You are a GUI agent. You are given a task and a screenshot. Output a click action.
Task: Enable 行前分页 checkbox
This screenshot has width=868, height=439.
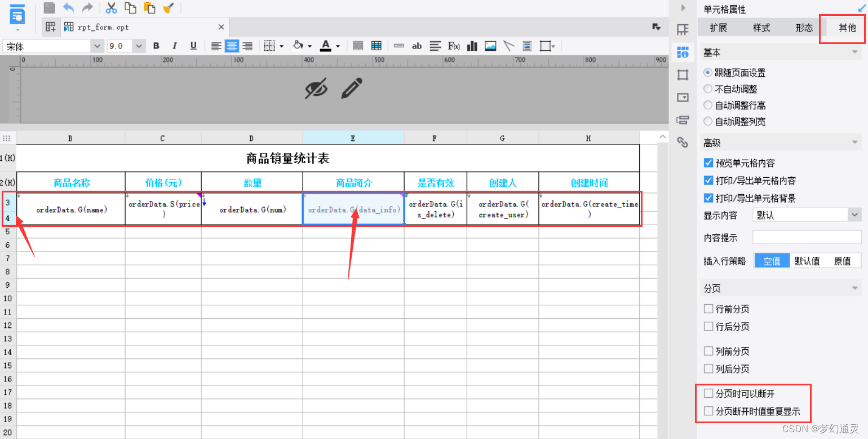pos(708,309)
